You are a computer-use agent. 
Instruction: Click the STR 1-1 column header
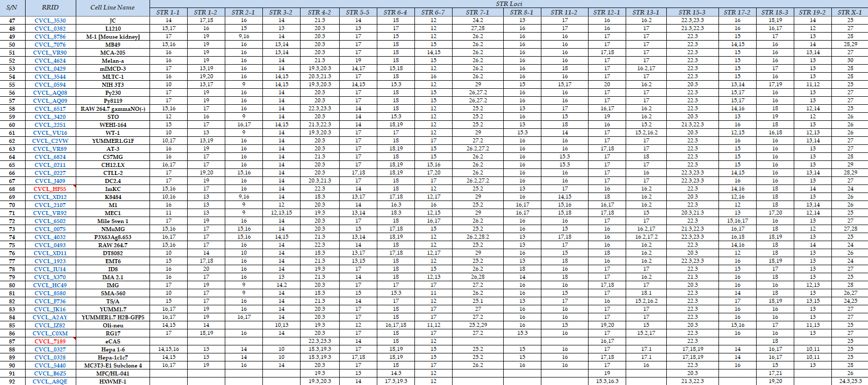coord(168,12)
